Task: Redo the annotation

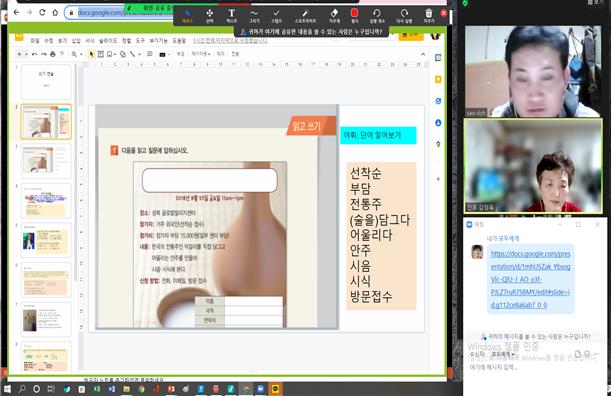Action: click(x=404, y=16)
